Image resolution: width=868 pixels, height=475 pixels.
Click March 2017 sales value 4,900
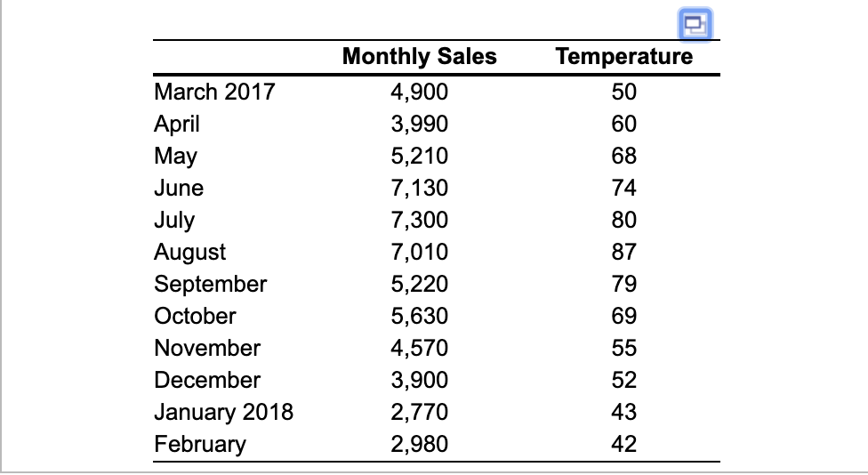coord(420,92)
